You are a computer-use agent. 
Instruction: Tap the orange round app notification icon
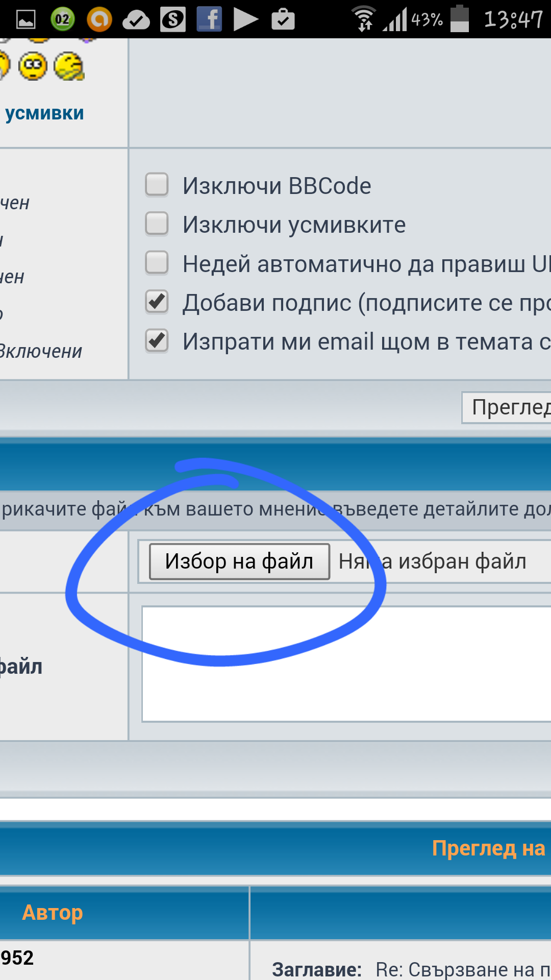point(99,19)
